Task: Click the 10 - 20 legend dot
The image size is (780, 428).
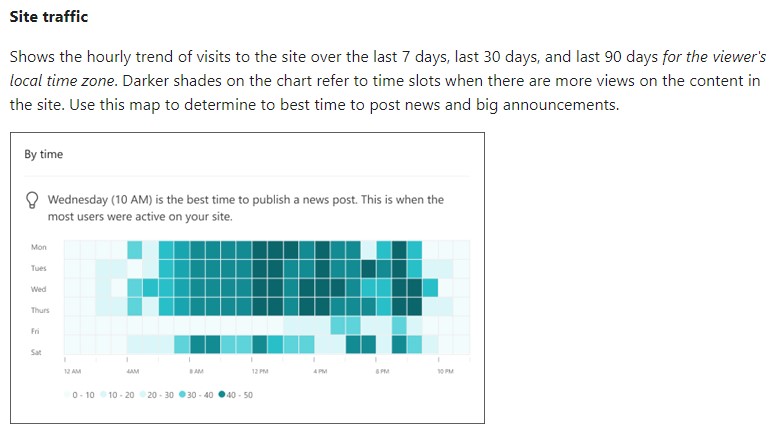Action: tap(103, 395)
